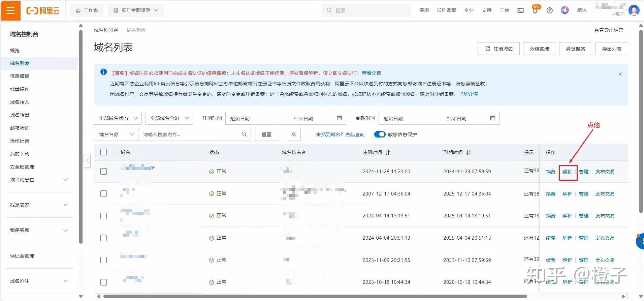Open 查看公告 link in notice
Image resolution: width=644 pixels, height=301 pixels.
(371, 73)
